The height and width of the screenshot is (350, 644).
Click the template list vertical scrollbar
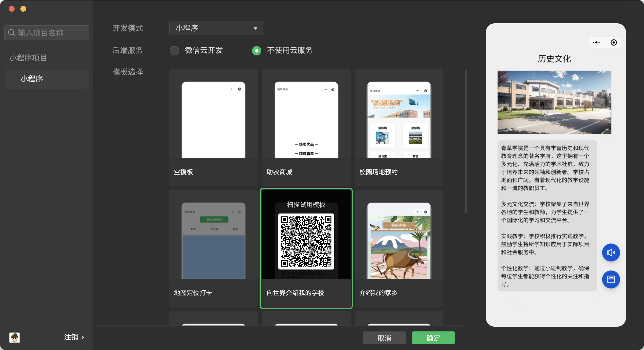(x=466, y=141)
